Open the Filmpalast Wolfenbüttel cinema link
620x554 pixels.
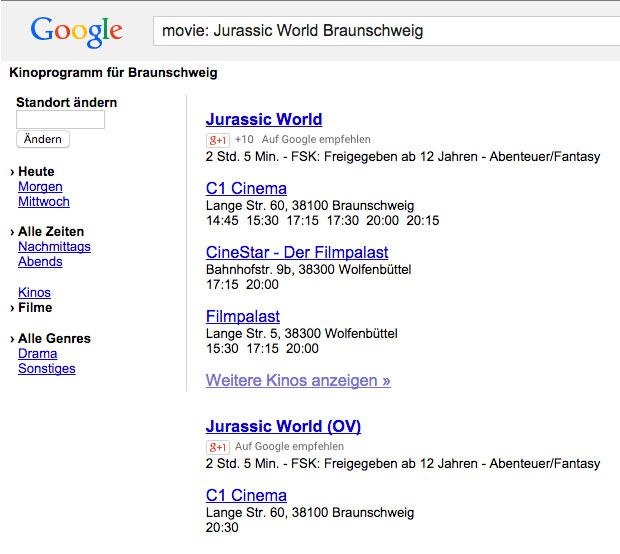pos(243,317)
